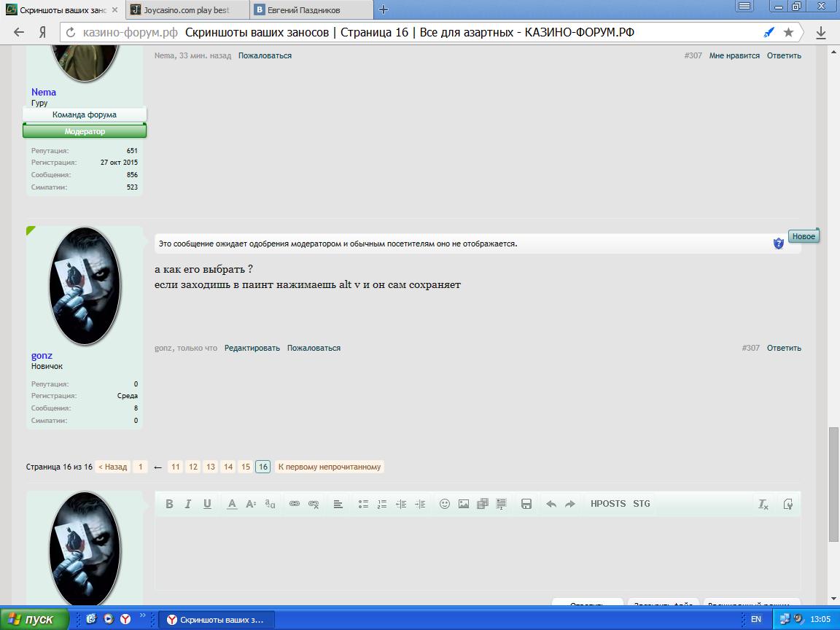
Task: Decrease indent in the editor
Action: coord(401,504)
